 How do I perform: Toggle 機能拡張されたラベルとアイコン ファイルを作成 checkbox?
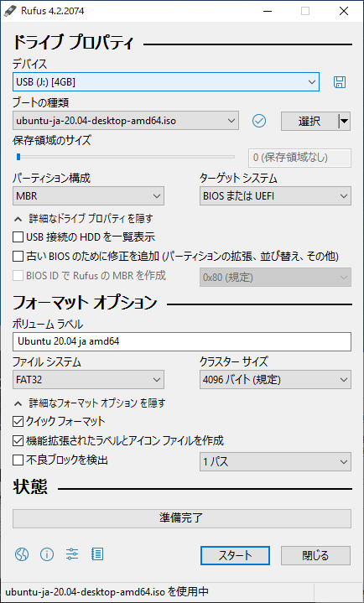point(18,440)
